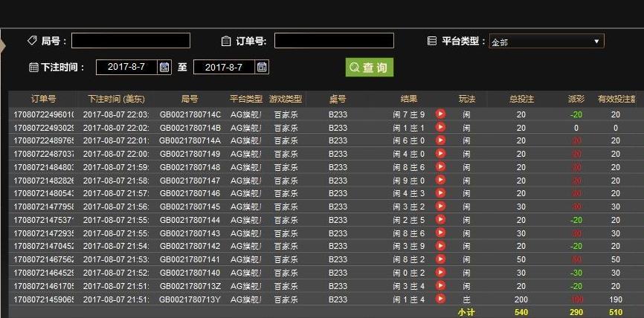
Task: Expand the 平台类型 dropdown showing 全部
Action: (x=547, y=42)
